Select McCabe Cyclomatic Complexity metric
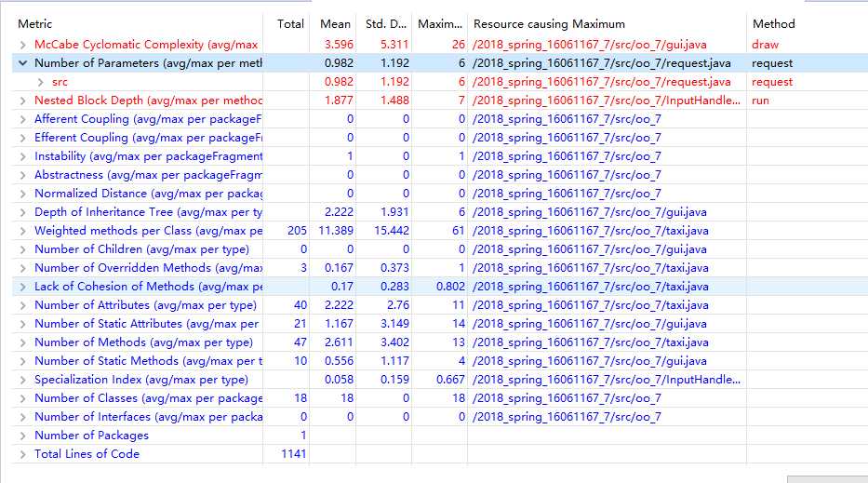This screenshot has height=483, width=868. (x=146, y=45)
